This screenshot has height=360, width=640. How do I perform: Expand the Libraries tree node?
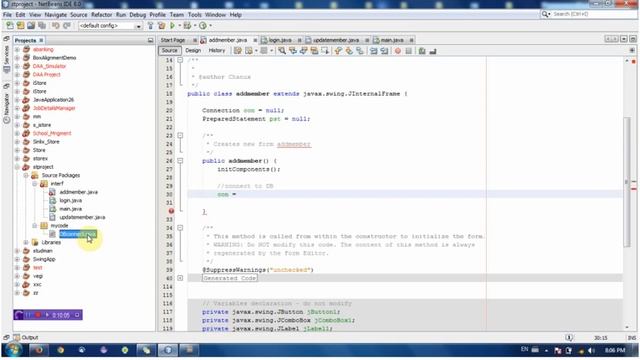click(x=26, y=242)
